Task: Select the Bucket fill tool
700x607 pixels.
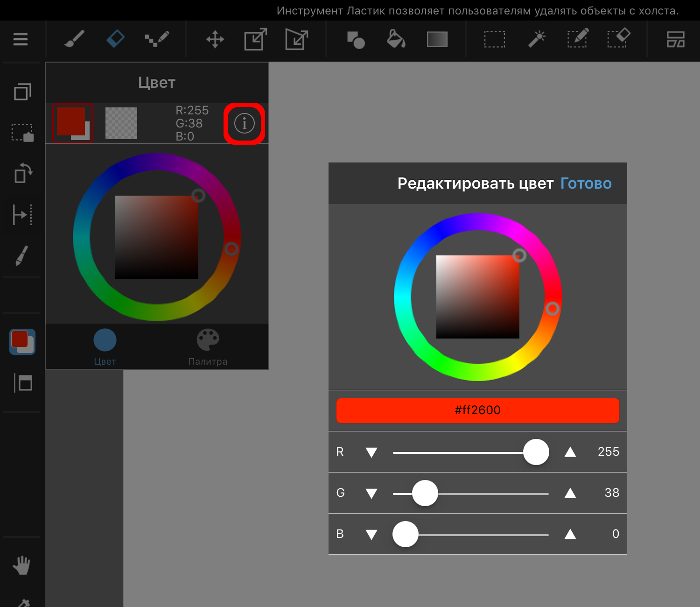Action: (396, 39)
